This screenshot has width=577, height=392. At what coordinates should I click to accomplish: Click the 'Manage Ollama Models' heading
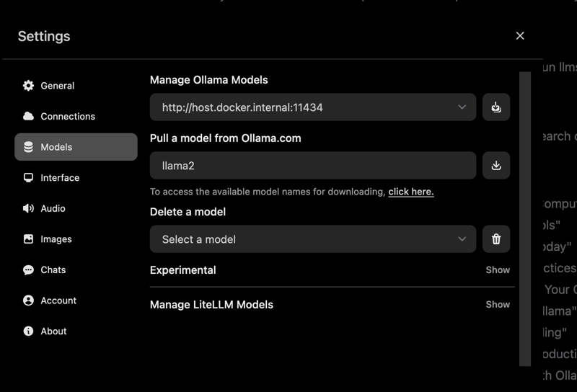point(209,80)
